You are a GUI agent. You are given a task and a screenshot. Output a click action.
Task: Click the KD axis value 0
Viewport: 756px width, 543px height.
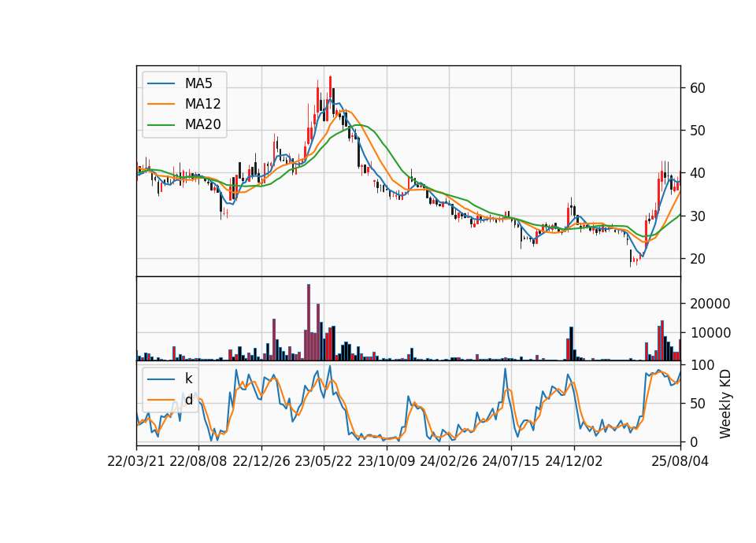(694, 441)
